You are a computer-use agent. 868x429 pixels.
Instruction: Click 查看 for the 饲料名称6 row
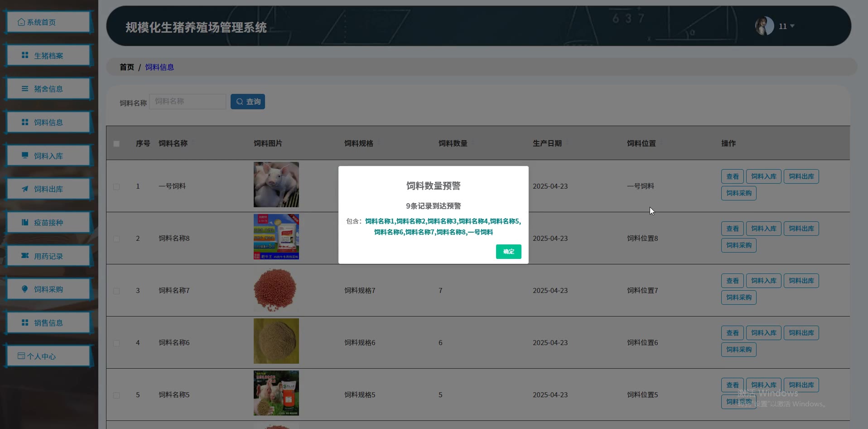pos(732,333)
